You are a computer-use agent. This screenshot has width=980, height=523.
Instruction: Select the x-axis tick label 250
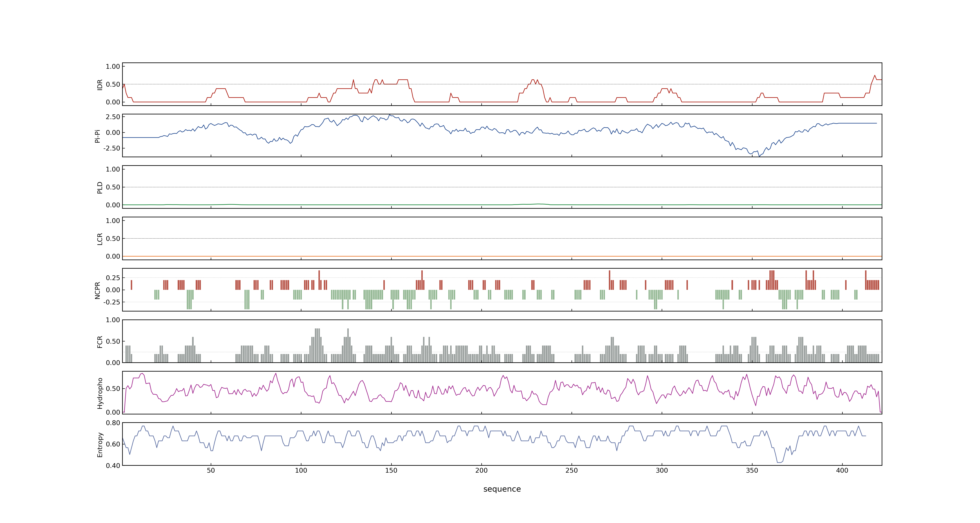tap(571, 470)
